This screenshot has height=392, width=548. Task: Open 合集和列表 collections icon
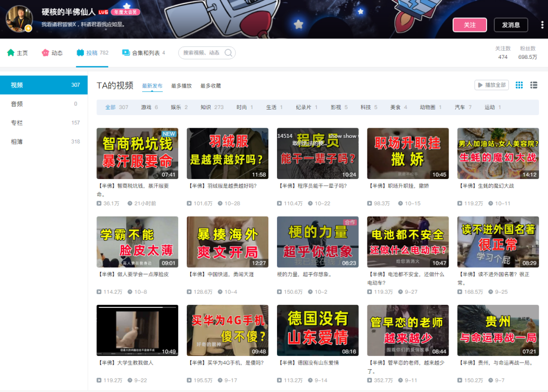pyautogui.click(x=126, y=52)
